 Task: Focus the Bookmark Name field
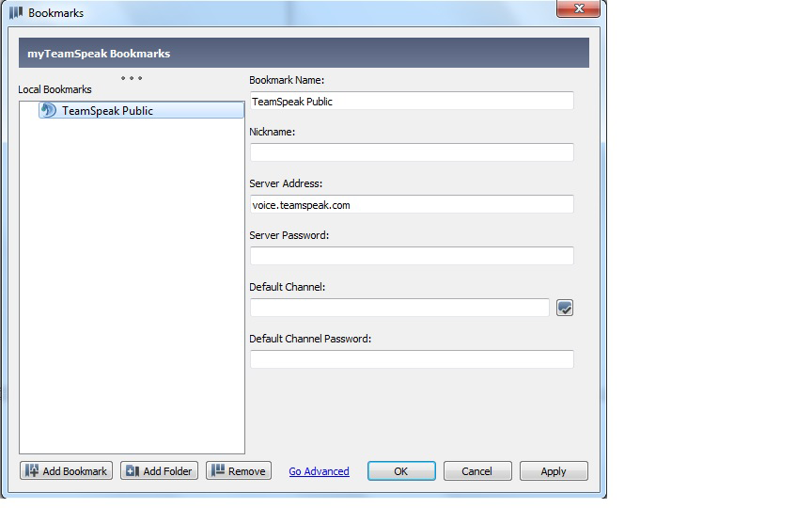(x=412, y=102)
